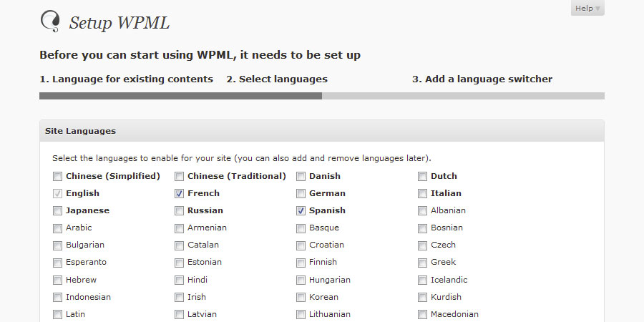
Task: Click the German label text
Action: (327, 193)
